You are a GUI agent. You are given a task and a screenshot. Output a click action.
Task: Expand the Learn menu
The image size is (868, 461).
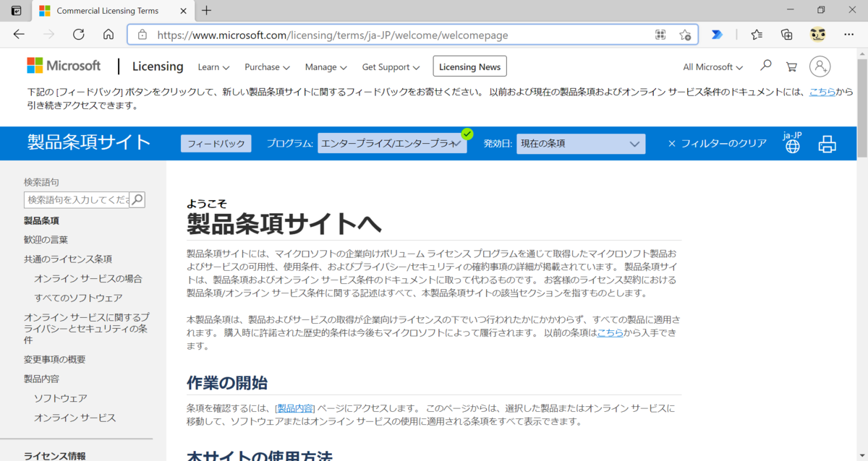coord(213,67)
